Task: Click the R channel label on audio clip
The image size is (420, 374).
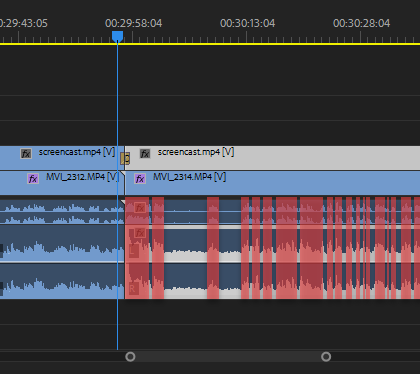Action: [x=133, y=289]
